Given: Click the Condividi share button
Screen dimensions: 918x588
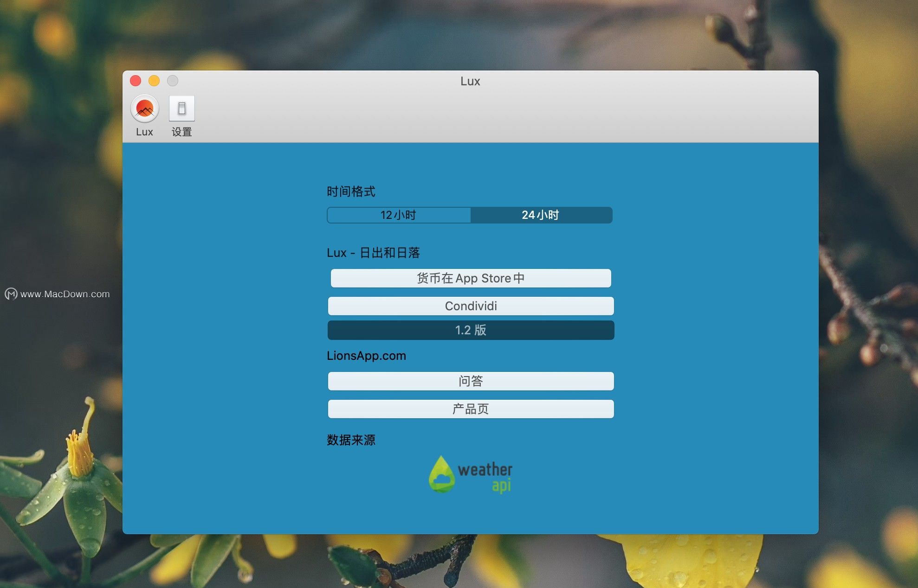Looking at the screenshot, I should (x=471, y=306).
